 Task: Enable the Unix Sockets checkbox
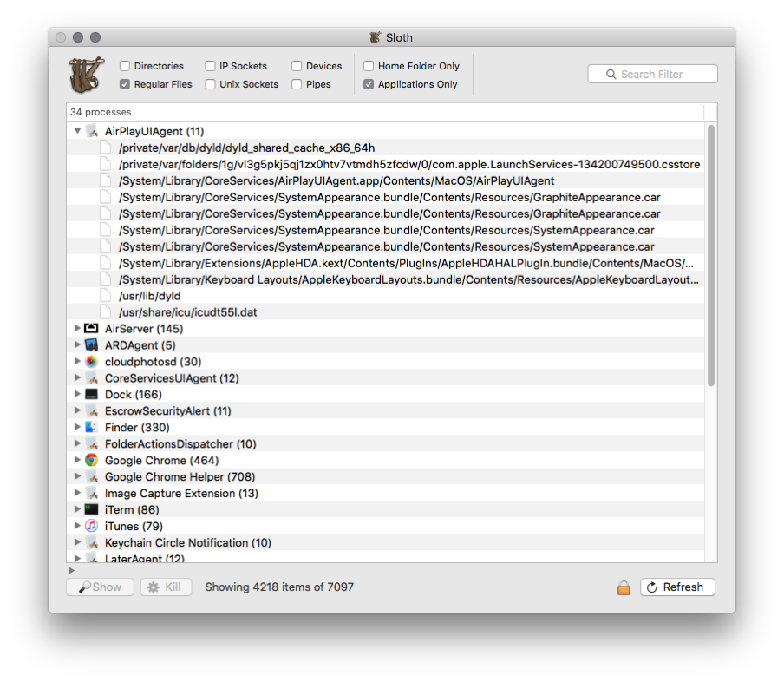coord(211,84)
